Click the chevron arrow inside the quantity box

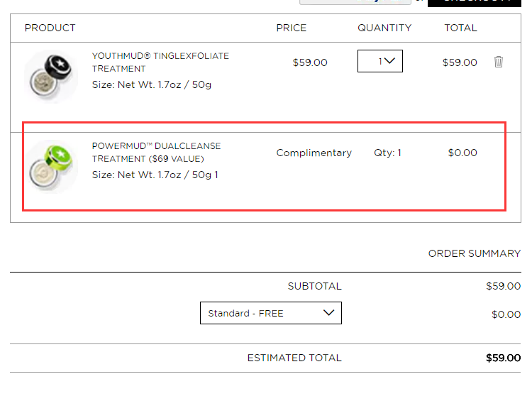coord(390,61)
